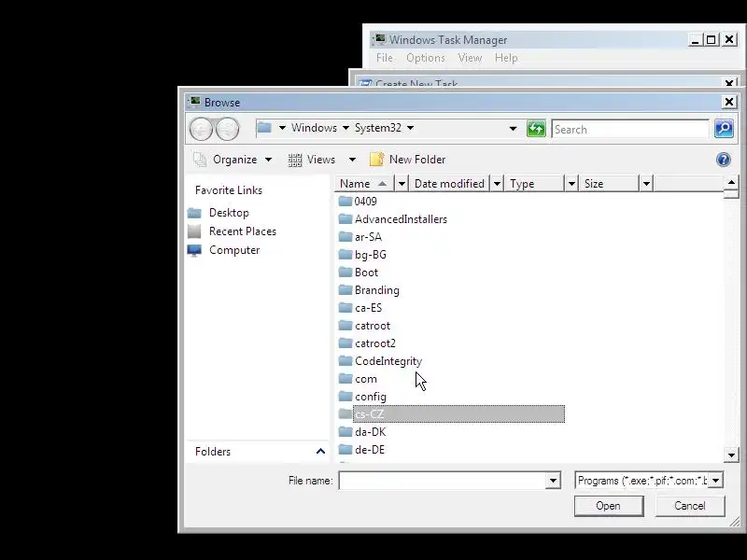The width and height of the screenshot is (747, 560).
Task: Expand the Views dropdown arrow
Action: (x=352, y=160)
